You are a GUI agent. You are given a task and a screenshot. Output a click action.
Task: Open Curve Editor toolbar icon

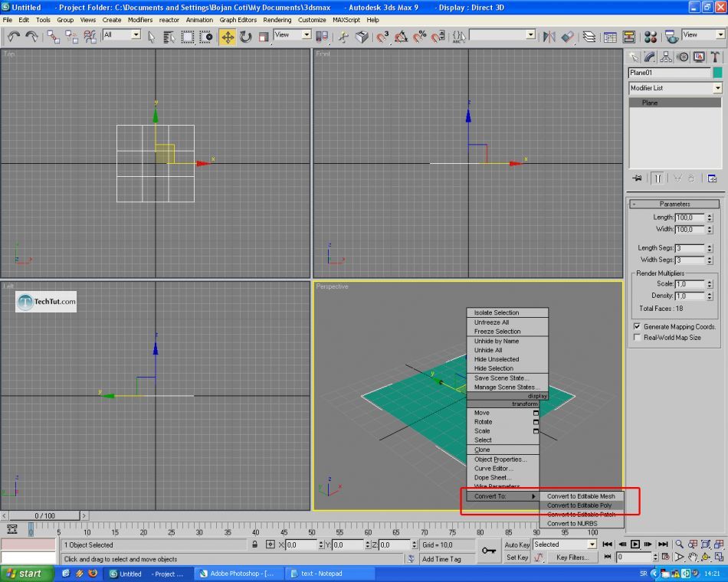tap(611, 37)
